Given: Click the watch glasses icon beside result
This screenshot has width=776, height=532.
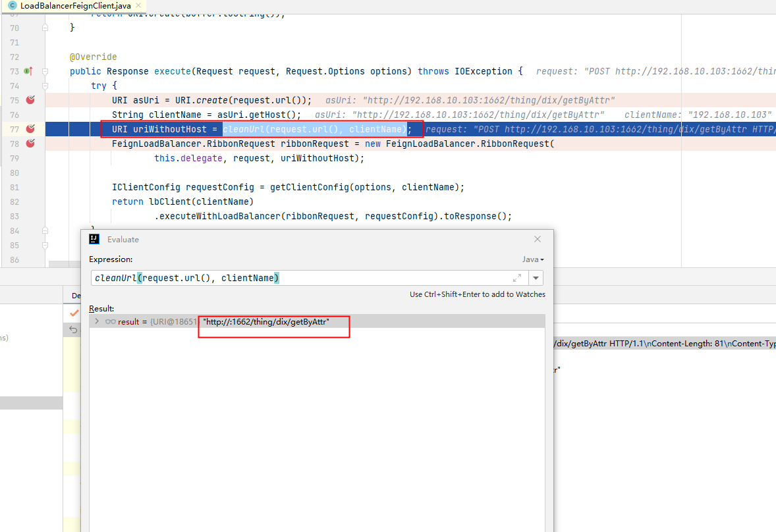Looking at the screenshot, I should pos(109,321).
